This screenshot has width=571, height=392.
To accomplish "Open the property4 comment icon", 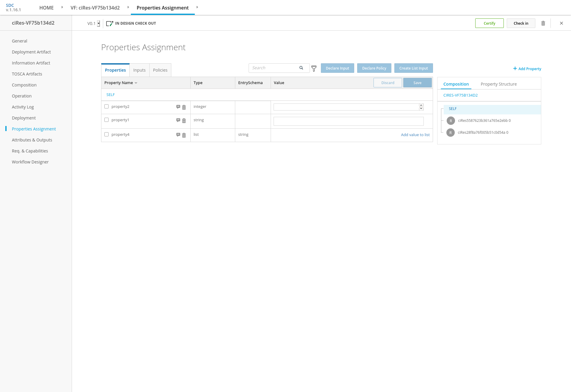I will point(178,135).
